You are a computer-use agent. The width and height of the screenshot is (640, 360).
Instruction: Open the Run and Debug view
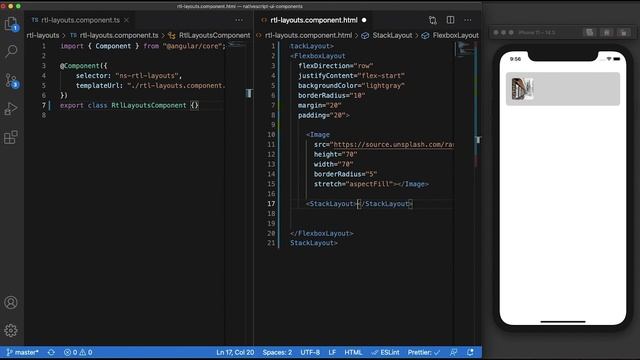coord(11,109)
